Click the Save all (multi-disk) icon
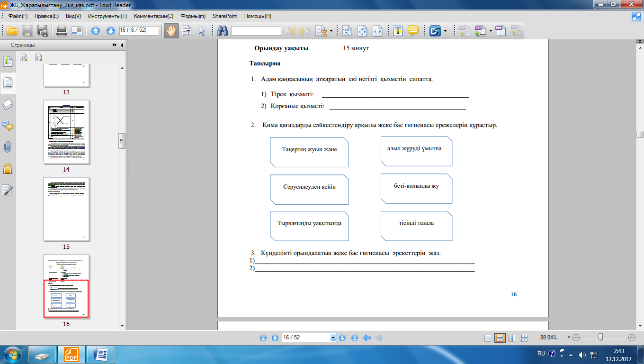Image resolution: width=644 pixels, height=364 pixels. coord(43,31)
